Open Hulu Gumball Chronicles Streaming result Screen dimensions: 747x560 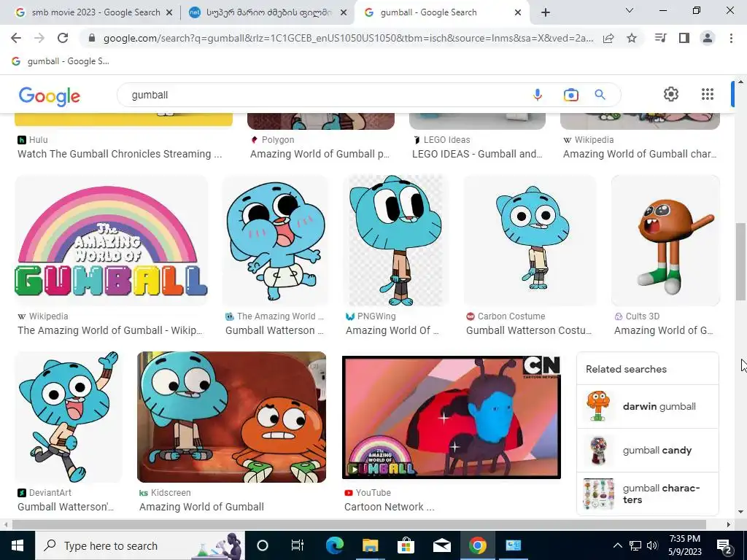[120, 154]
